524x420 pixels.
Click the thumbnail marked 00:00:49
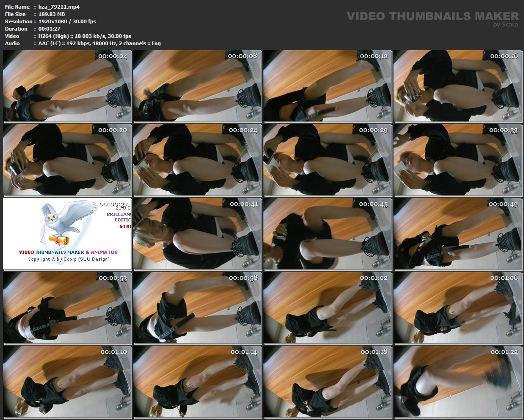(x=457, y=233)
